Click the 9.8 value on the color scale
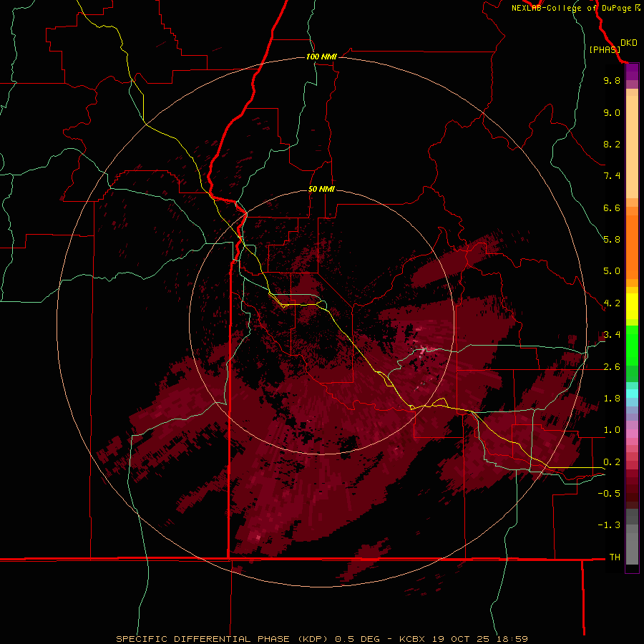 612,80
